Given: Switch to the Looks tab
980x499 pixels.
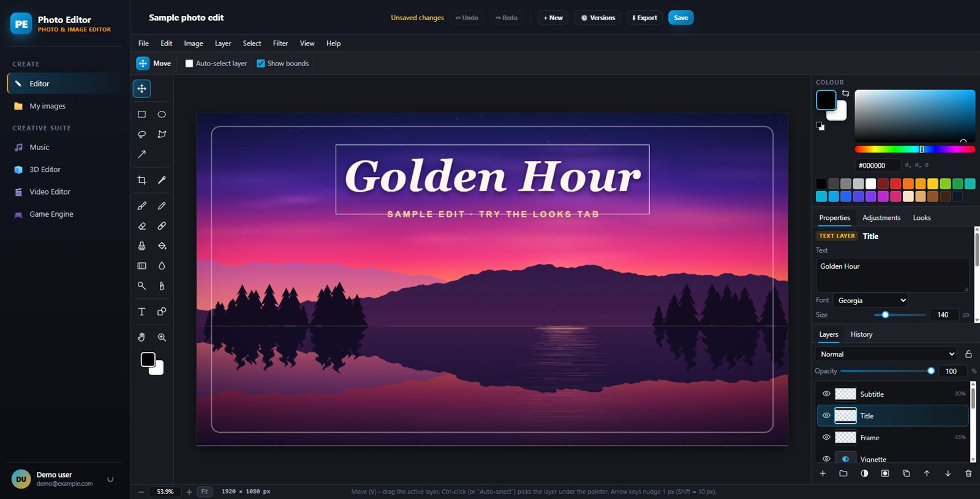Looking at the screenshot, I should click(x=922, y=218).
